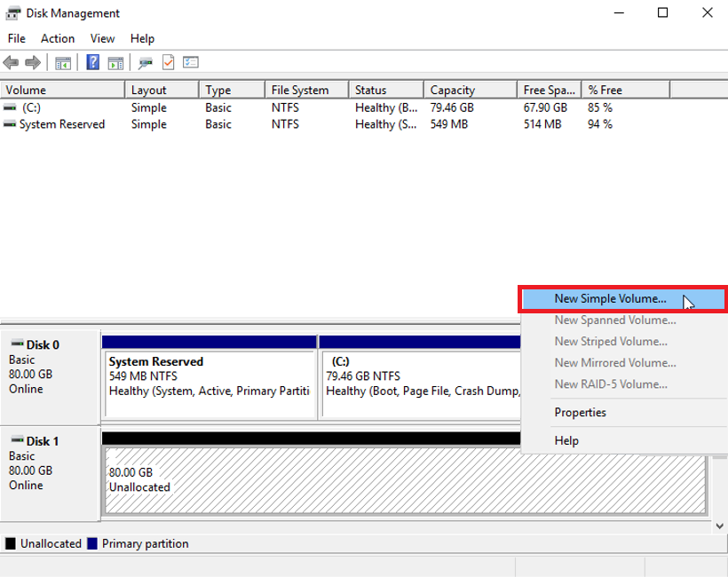This screenshot has width=728, height=577.
Task: Click the checkmark page toolbar icon
Action: pyautogui.click(x=168, y=63)
